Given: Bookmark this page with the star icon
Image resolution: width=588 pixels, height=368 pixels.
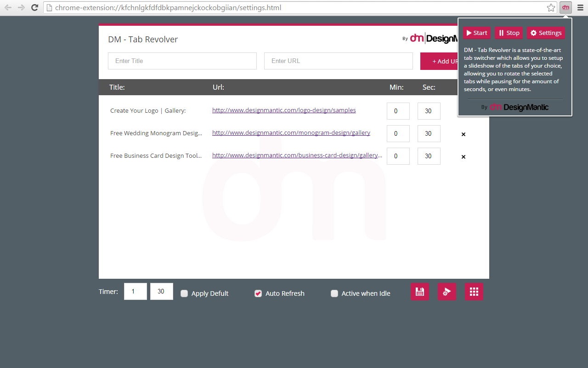Looking at the screenshot, I should click(551, 7).
